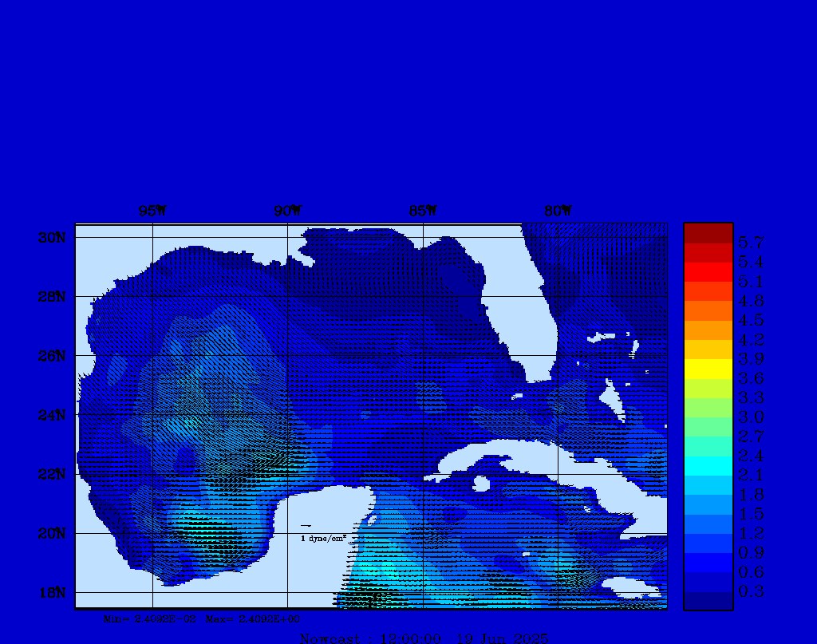Click the orange 4.2 colorbar band
This screenshot has height=644, width=817.
click(708, 330)
